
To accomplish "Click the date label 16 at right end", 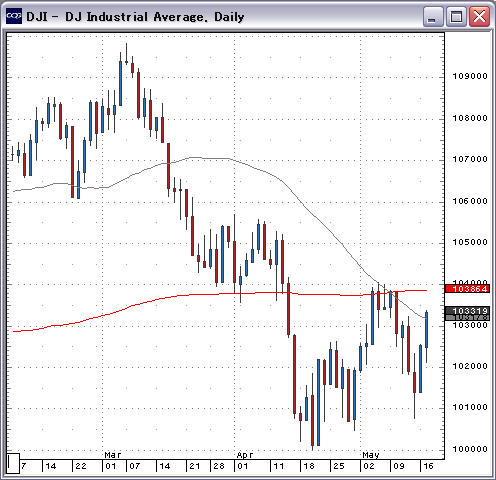I will (x=428, y=466).
